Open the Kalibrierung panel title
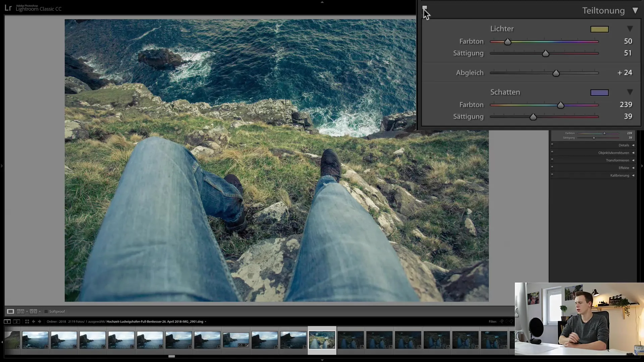 [x=620, y=176]
